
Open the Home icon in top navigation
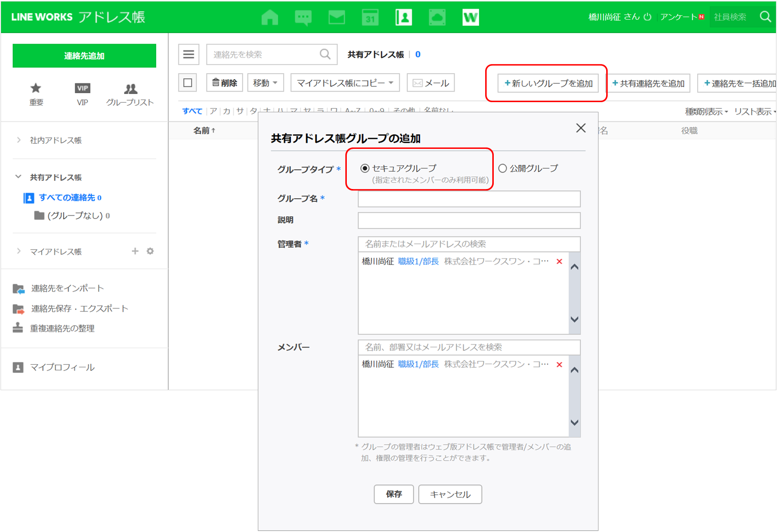(x=270, y=17)
